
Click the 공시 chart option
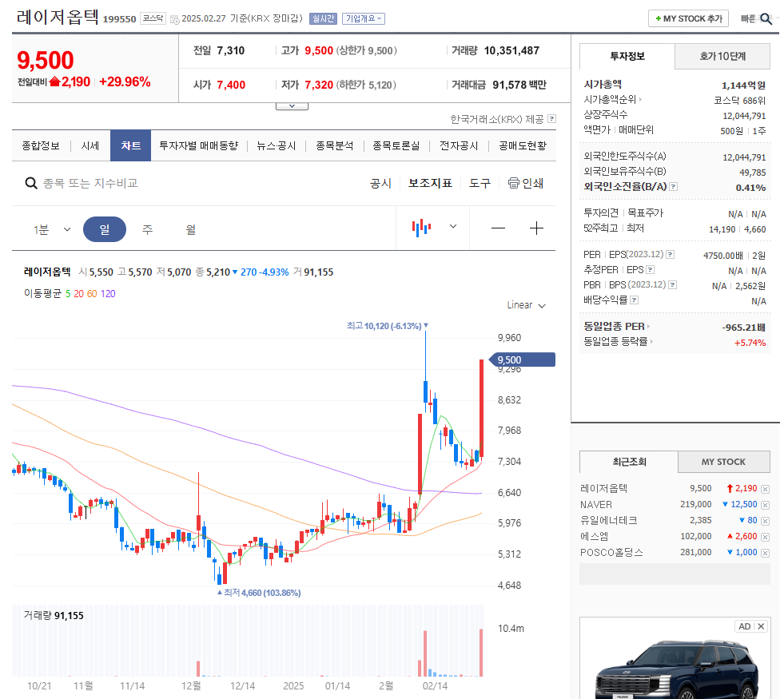(380, 184)
